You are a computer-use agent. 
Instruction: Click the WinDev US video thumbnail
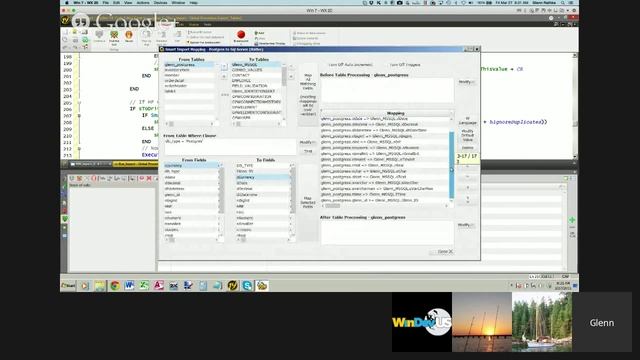[422, 322]
